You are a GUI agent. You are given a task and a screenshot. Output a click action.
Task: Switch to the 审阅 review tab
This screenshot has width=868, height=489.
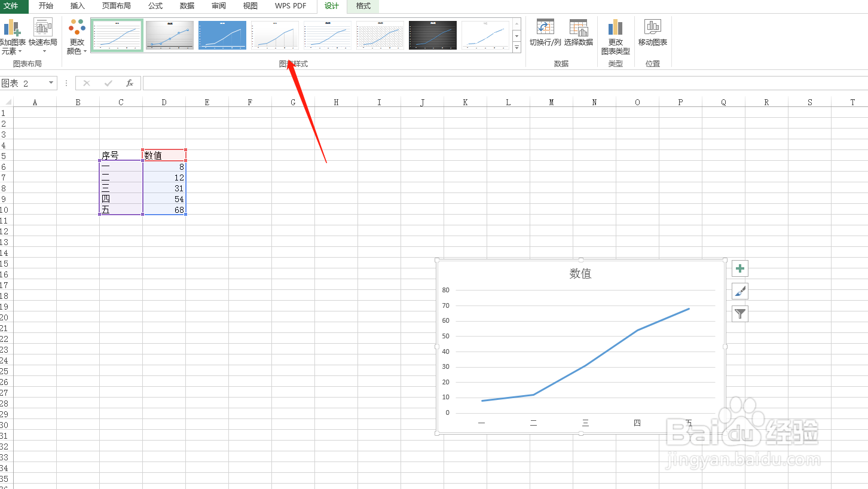219,6
